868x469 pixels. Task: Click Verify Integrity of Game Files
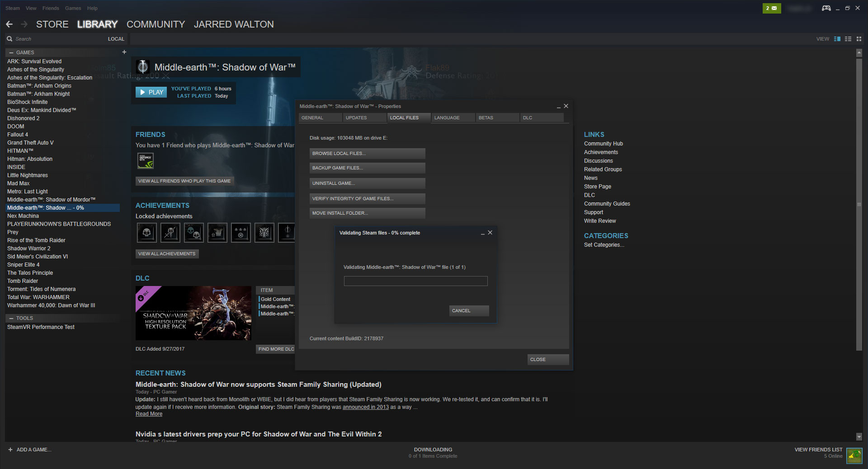point(367,199)
